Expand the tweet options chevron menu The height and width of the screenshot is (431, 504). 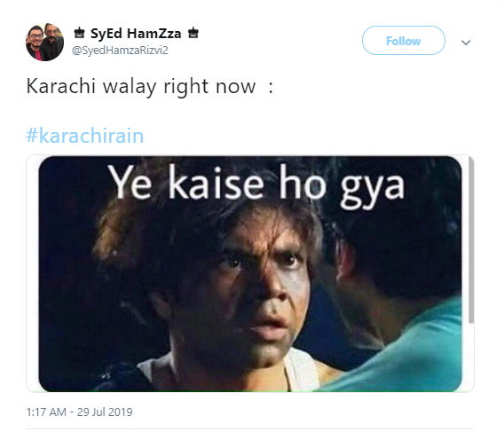tap(466, 42)
